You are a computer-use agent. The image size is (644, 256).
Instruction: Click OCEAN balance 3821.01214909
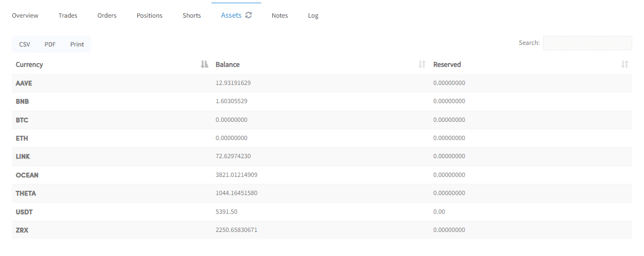tap(237, 175)
